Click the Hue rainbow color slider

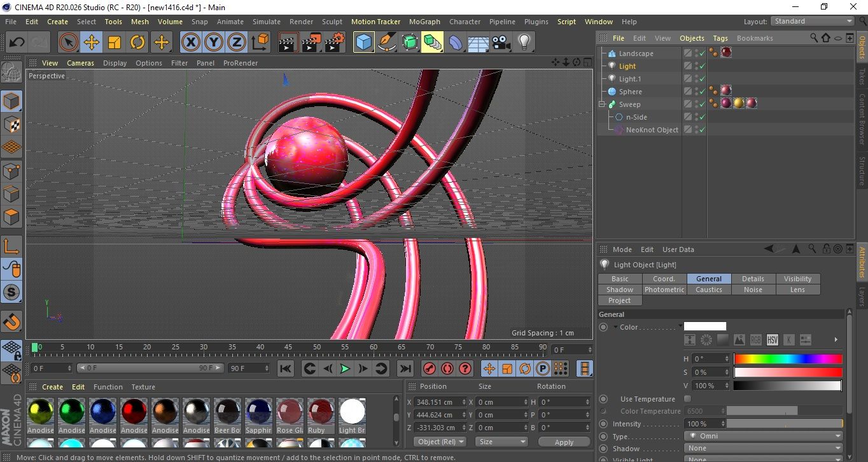[x=787, y=359]
